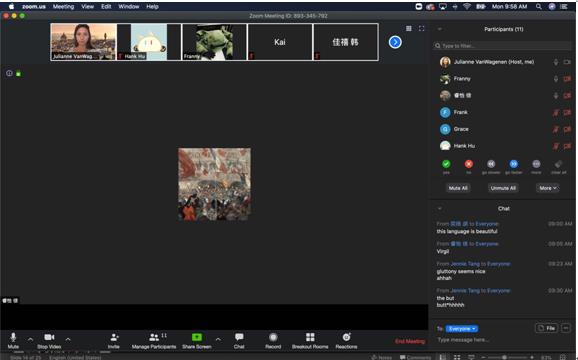Toggle Frank's muted microphone icon
This screenshot has width=578, height=360.
coord(556,112)
